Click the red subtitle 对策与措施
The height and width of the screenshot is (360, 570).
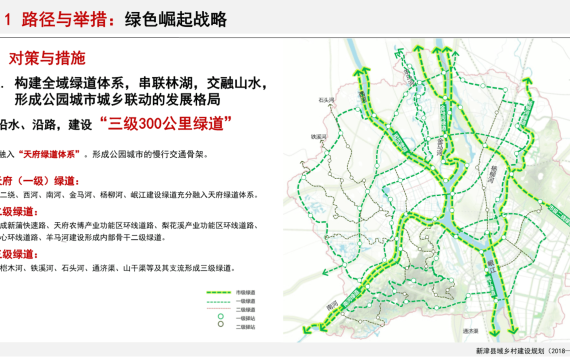pos(47,58)
